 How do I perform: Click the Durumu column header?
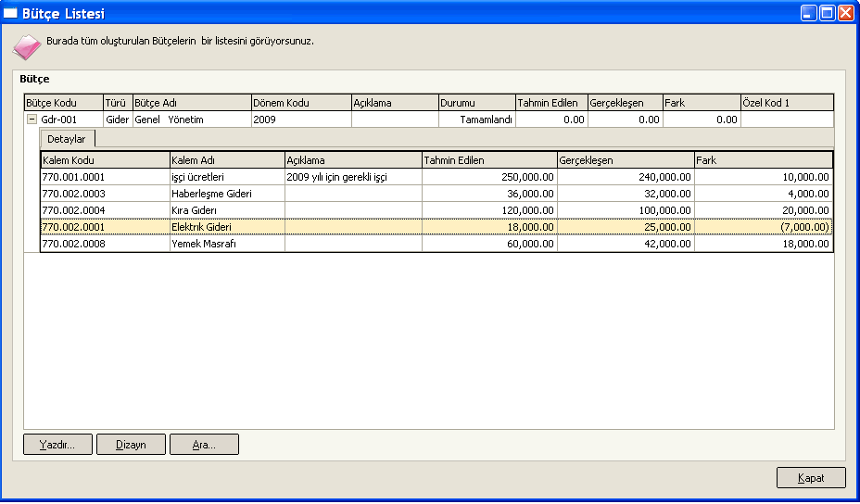tap(477, 103)
